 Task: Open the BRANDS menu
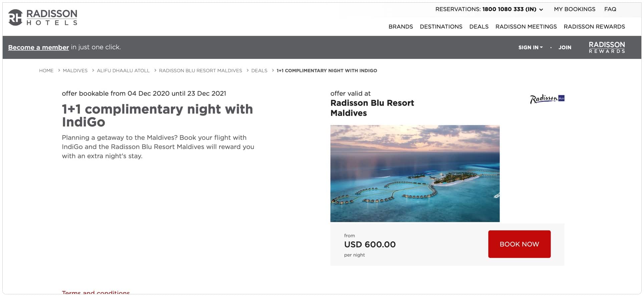[400, 26]
